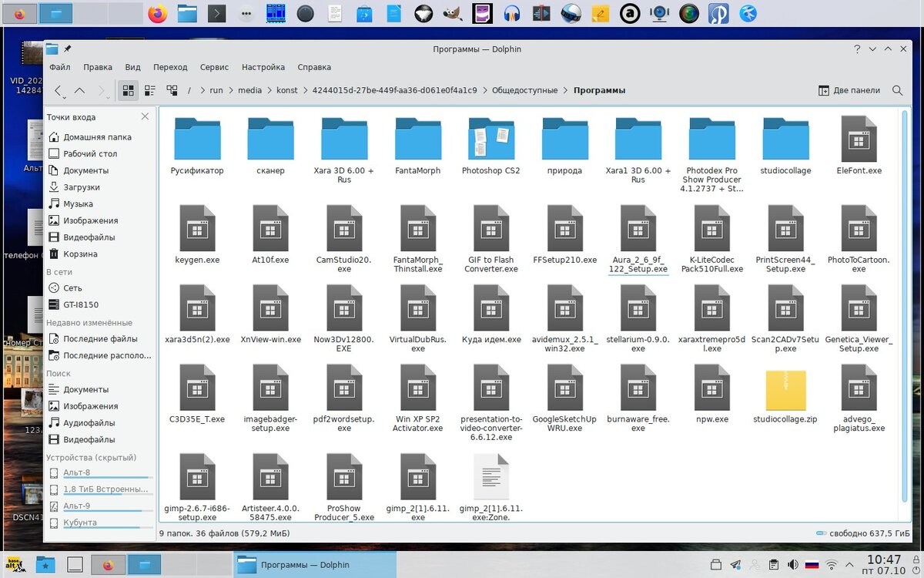
Task: Navigate to "media" in the path bar
Action: [249, 90]
